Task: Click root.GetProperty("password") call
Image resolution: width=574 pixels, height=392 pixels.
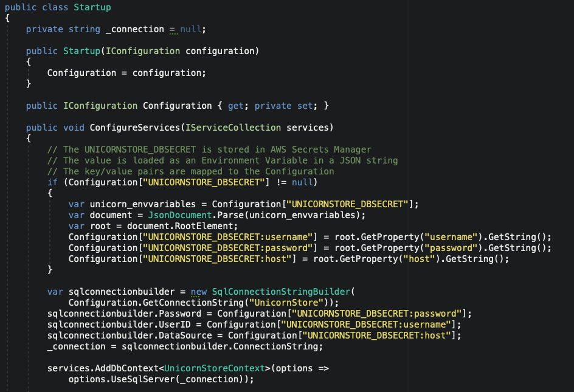Action: (409, 248)
